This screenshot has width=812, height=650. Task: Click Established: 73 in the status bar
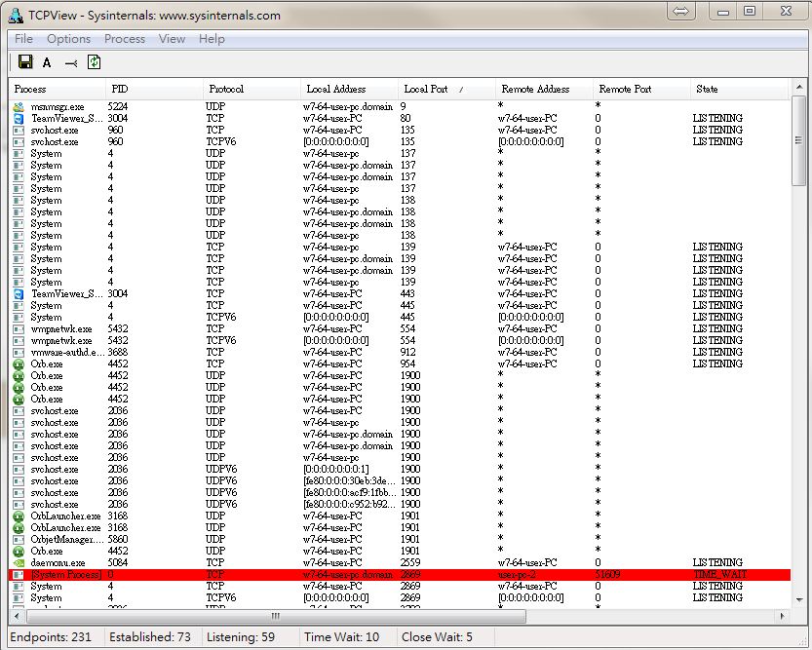[x=150, y=637]
